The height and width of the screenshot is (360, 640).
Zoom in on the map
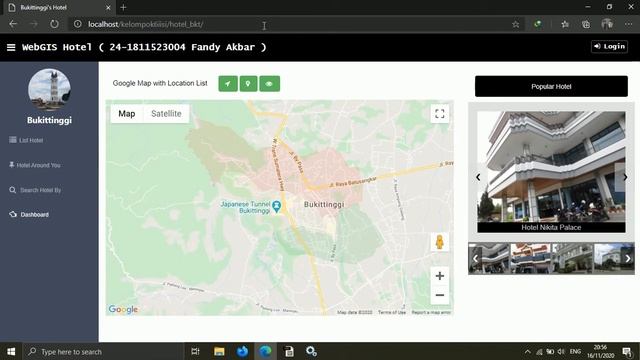440,276
